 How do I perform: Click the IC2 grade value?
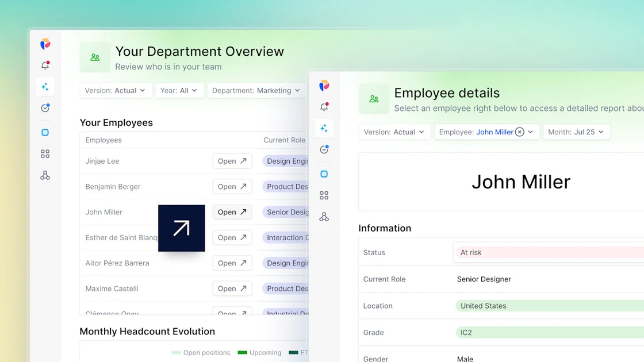pyautogui.click(x=550, y=333)
